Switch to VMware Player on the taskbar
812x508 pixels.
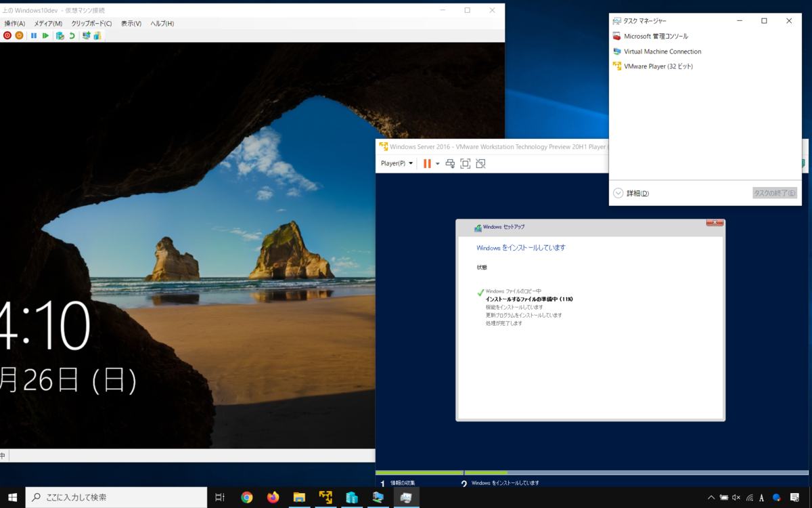(325, 497)
